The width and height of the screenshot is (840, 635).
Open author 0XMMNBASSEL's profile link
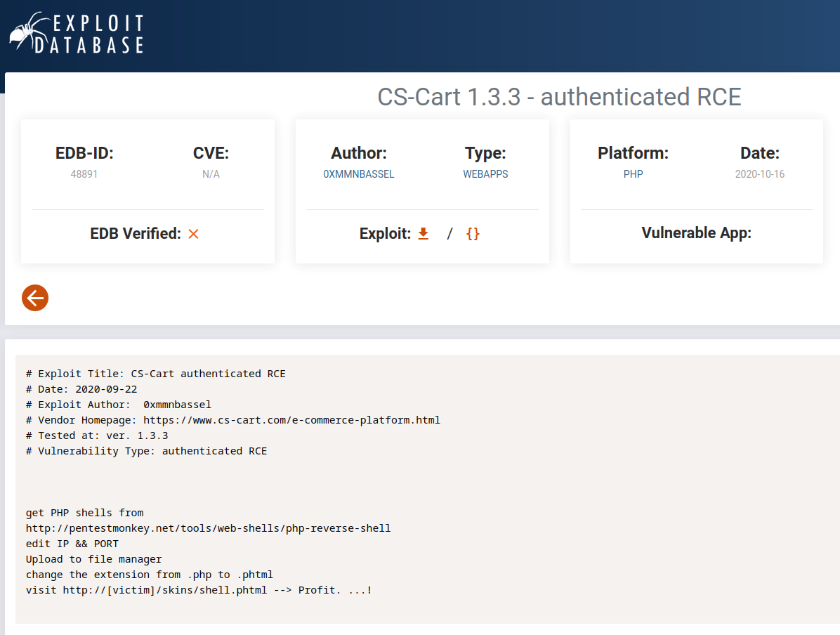click(x=358, y=174)
